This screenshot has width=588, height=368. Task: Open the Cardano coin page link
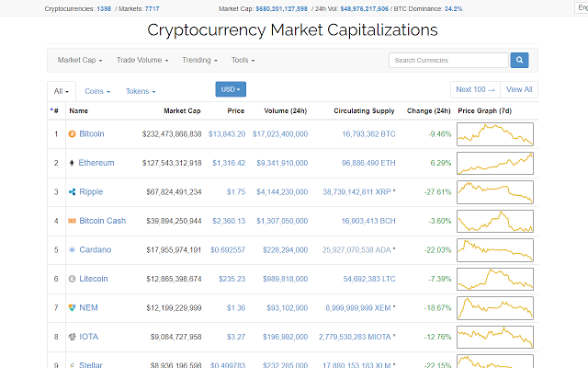(x=96, y=249)
